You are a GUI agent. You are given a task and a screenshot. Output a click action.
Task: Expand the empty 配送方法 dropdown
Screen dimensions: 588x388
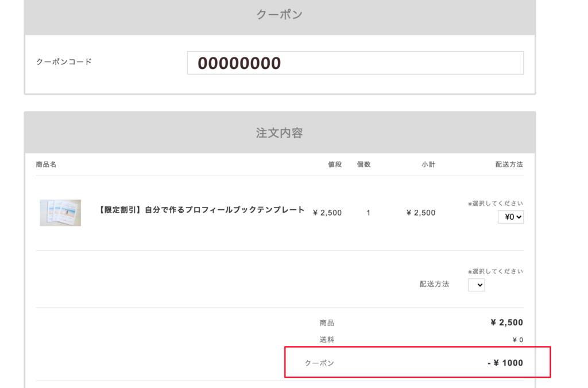click(476, 285)
